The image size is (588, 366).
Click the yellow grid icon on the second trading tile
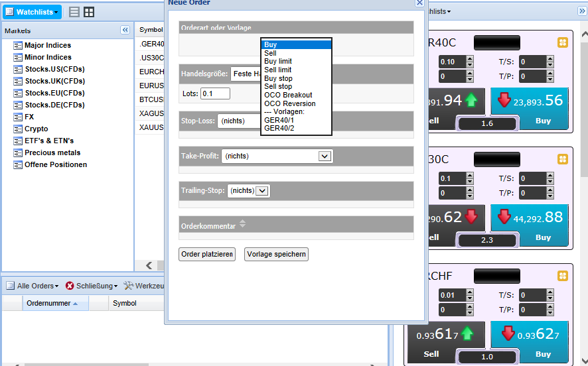point(563,159)
